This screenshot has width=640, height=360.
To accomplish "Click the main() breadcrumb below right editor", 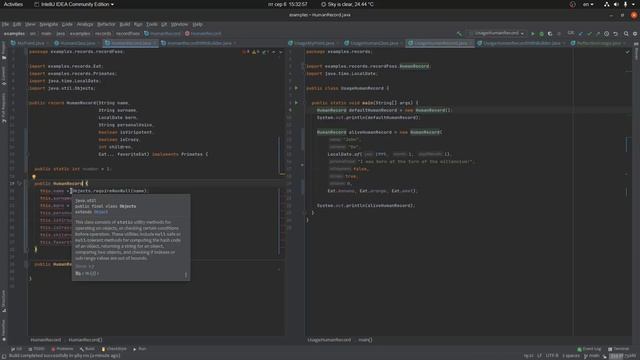I will click(x=365, y=340).
